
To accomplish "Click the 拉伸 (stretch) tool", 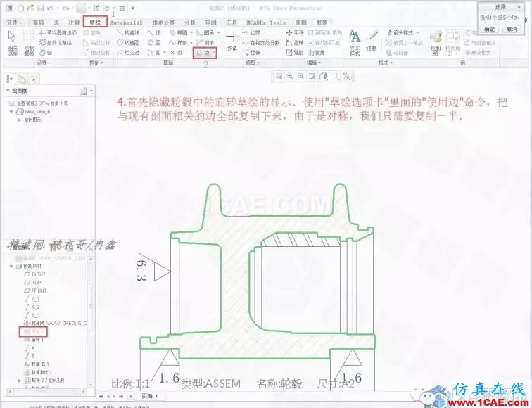I will coord(252,53).
